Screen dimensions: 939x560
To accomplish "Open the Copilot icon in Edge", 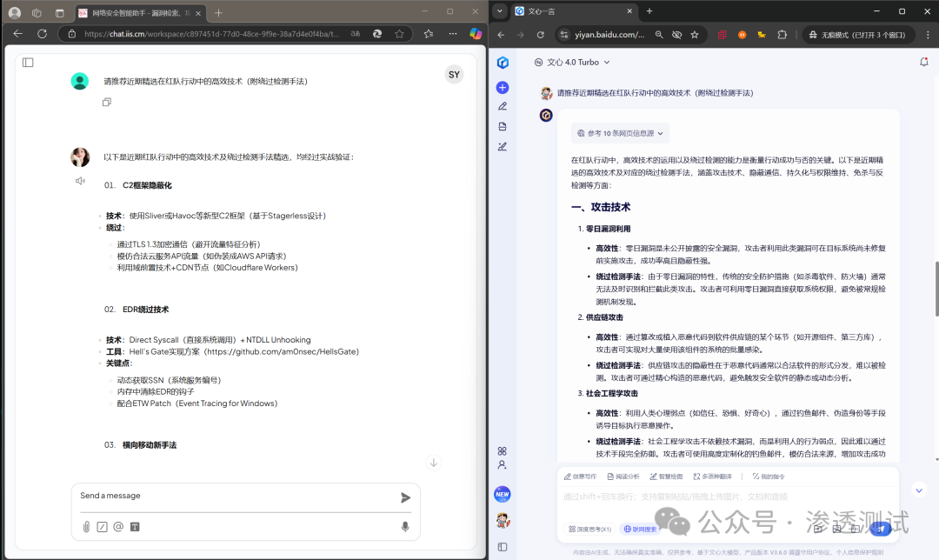I will tap(476, 34).
